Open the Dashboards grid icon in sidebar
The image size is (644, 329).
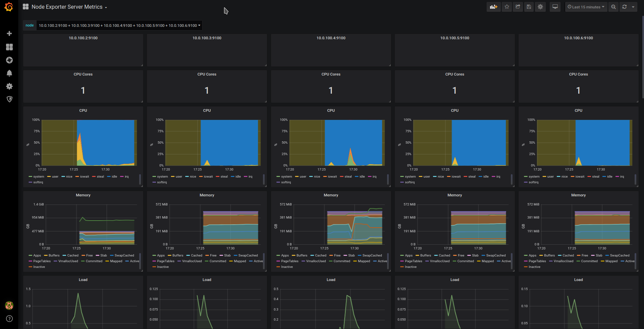[x=9, y=47]
